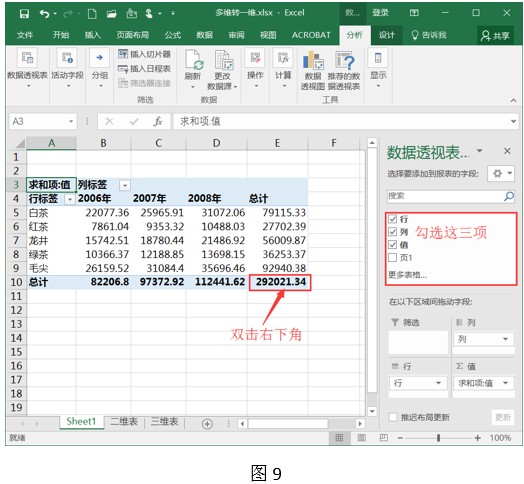Click the Refresh (刷新) icon in ribbon
Viewport: 524px width, 484px height.
click(193, 60)
